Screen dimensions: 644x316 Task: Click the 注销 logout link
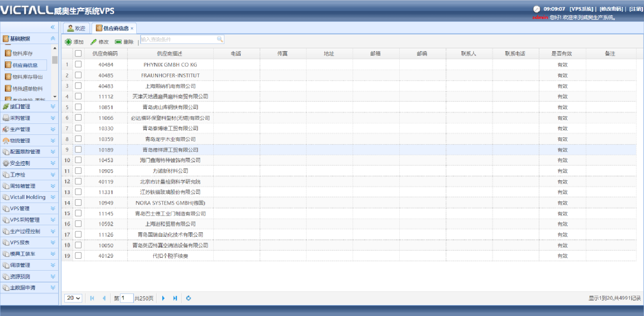coord(636,9)
